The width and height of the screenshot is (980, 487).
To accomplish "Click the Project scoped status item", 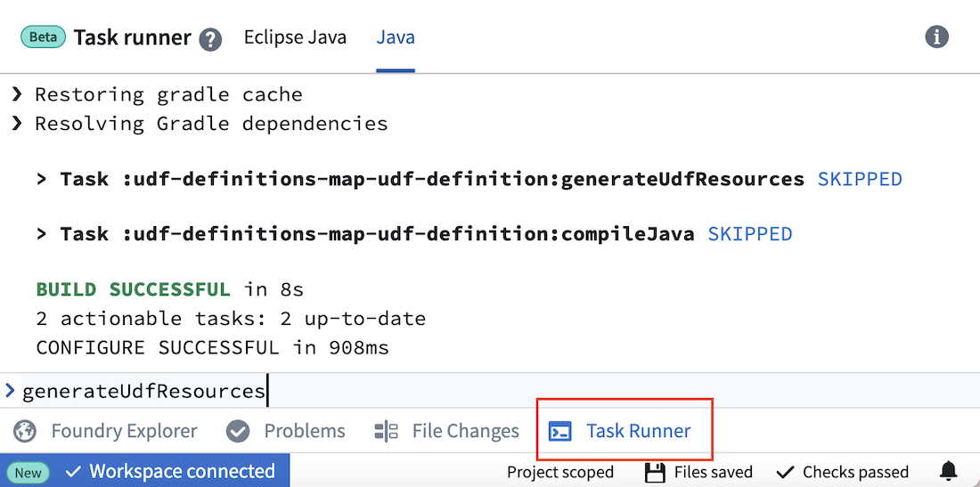I will tap(560, 472).
